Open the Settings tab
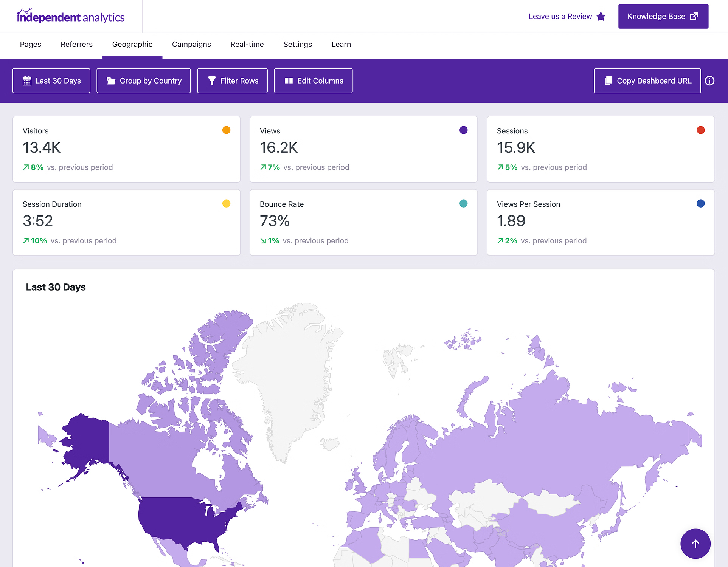Screen dimensions: 728x567 (x=298, y=44)
